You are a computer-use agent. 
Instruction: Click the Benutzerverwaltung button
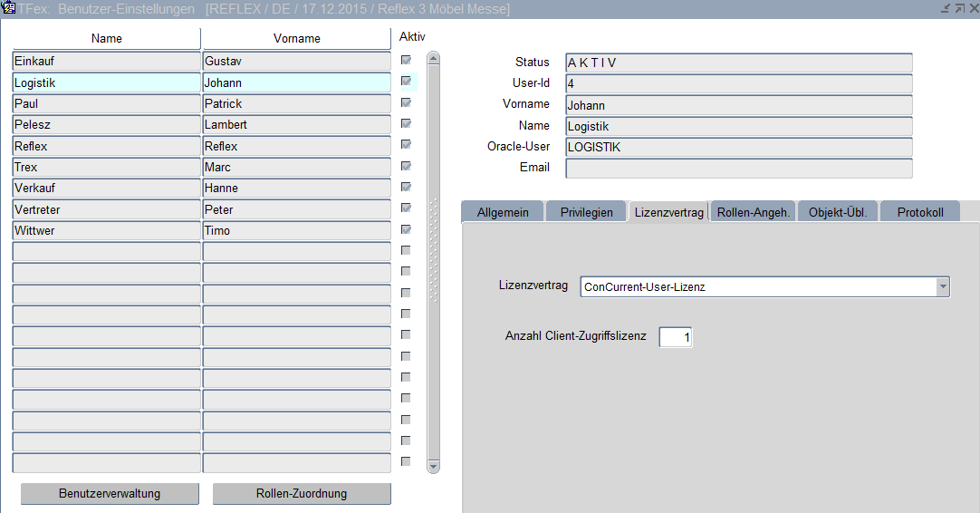point(110,494)
